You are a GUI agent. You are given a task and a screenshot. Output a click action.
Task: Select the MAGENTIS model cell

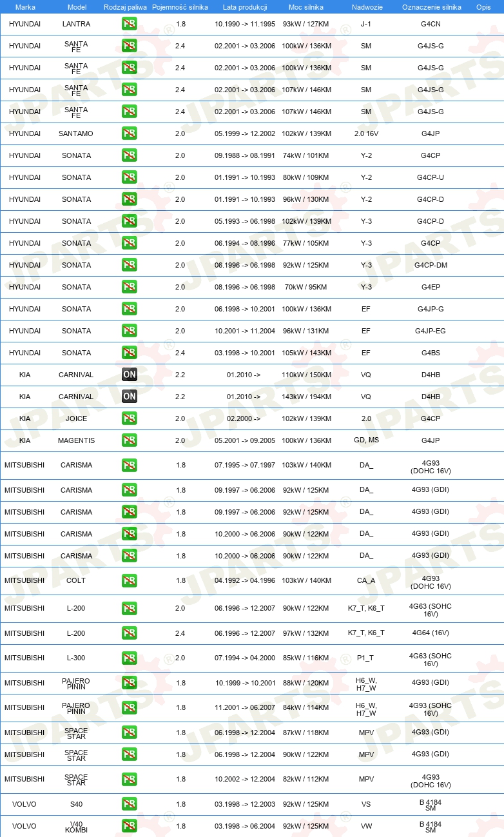[76, 440]
